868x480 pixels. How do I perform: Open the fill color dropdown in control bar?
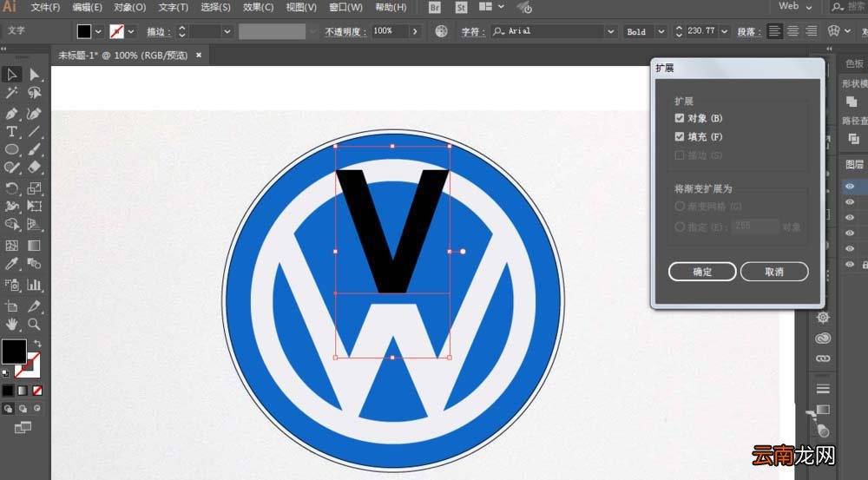[99, 31]
